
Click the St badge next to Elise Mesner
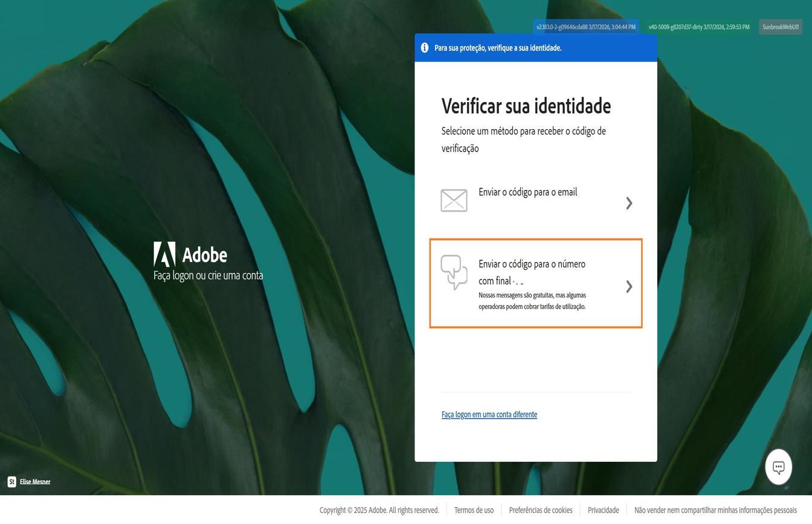10,481
